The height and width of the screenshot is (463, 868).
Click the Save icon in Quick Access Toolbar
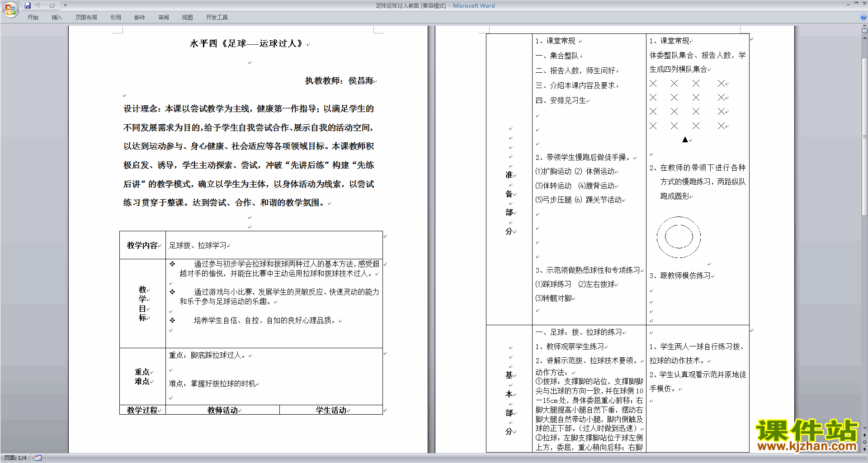pos(28,5)
